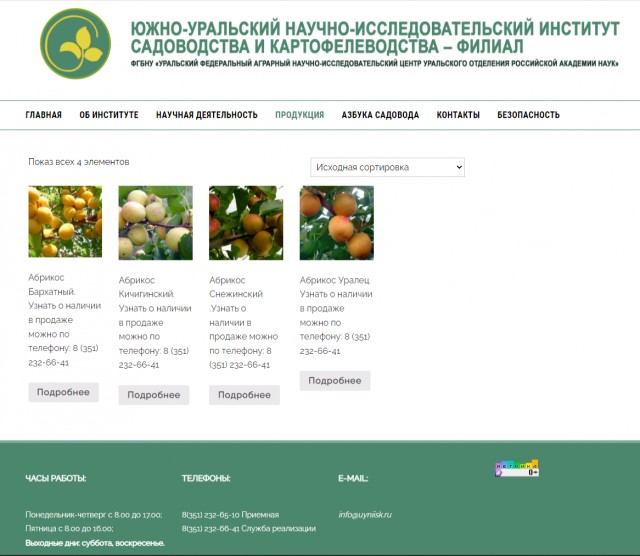Click the 'Понедельник-четверг' working hours line
The width and height of the screenshot is (640, 556).
point(94,515)
